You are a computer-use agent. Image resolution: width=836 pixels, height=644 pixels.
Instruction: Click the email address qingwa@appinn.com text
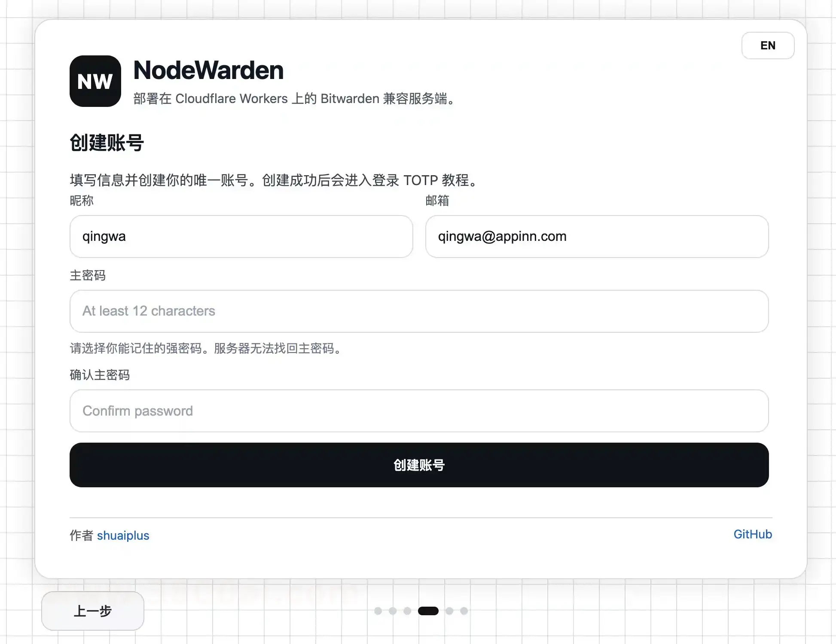(x=502, y=236)
